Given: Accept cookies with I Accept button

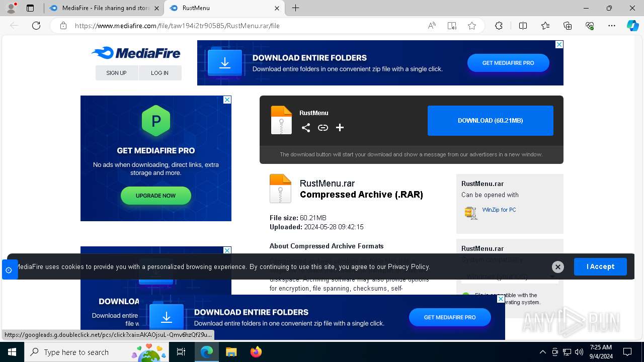Looking at the screenshot, I should [x=600, y=266].
